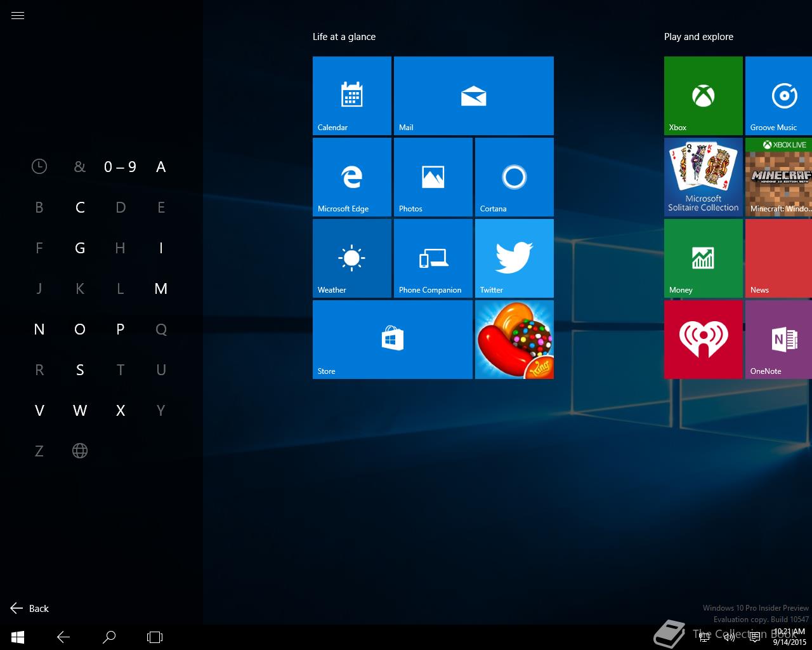Open the Phone Companion tile
812x650 pixels.
tap(433, 258)
